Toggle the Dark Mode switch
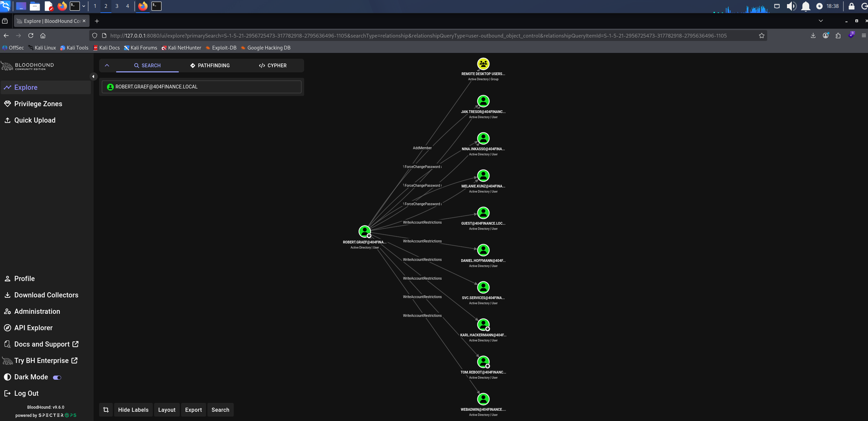The height and width of the screenshot is (421, 868). coord(57,377)
